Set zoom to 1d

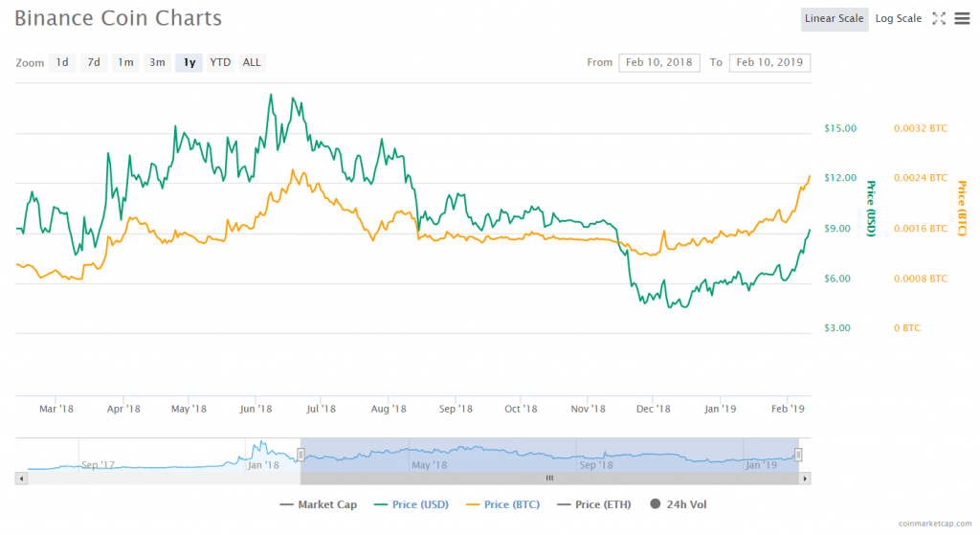pos(62,63)
